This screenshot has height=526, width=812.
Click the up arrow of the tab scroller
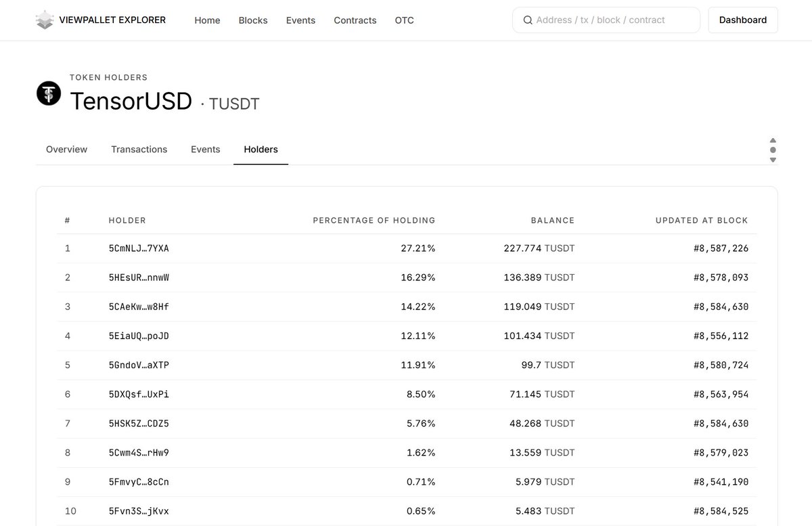click(x=773, y=140)
